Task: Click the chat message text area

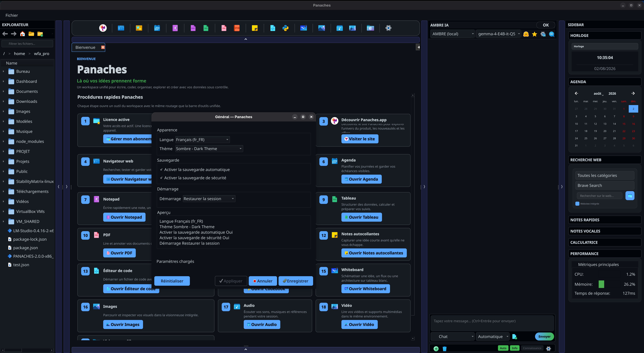Action: click(492, 323)
